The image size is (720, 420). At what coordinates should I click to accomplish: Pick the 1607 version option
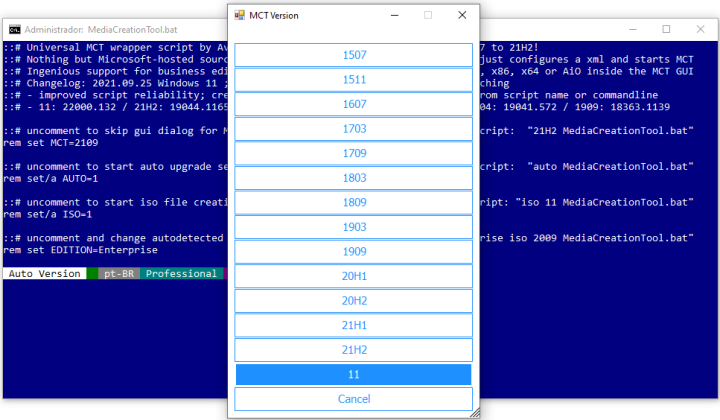pyautogui.click(x=354, y=104)
